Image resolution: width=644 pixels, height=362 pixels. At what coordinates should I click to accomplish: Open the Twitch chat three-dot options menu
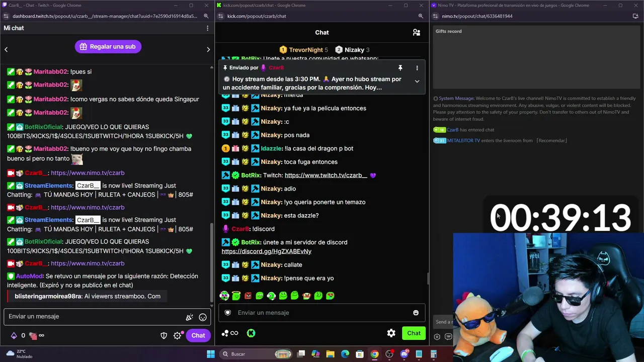(x=207, y=28)
